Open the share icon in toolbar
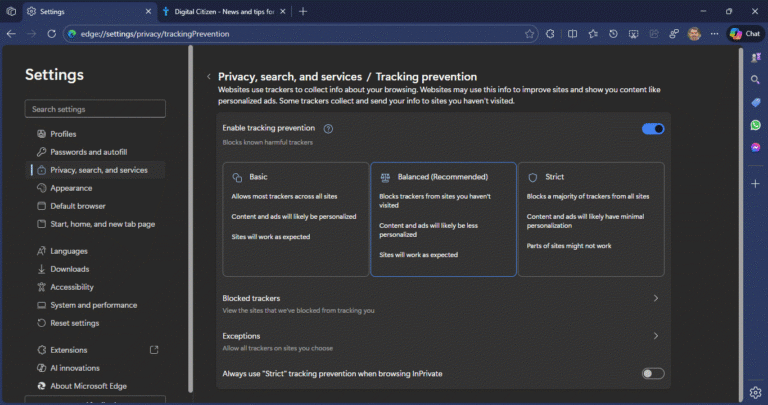768x405 pixels. point(654,34)
